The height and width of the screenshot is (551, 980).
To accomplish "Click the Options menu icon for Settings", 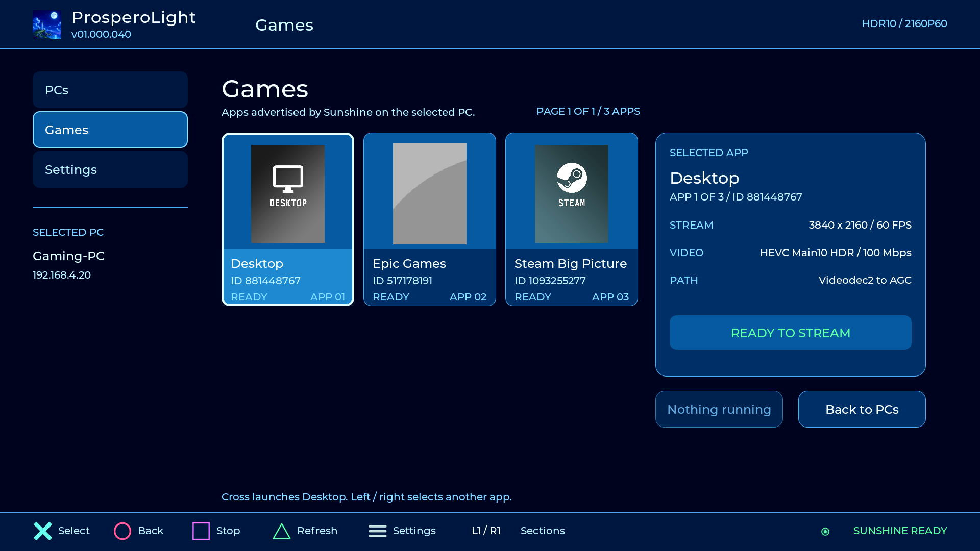I will pyautogui.click(x=378, y=531).
